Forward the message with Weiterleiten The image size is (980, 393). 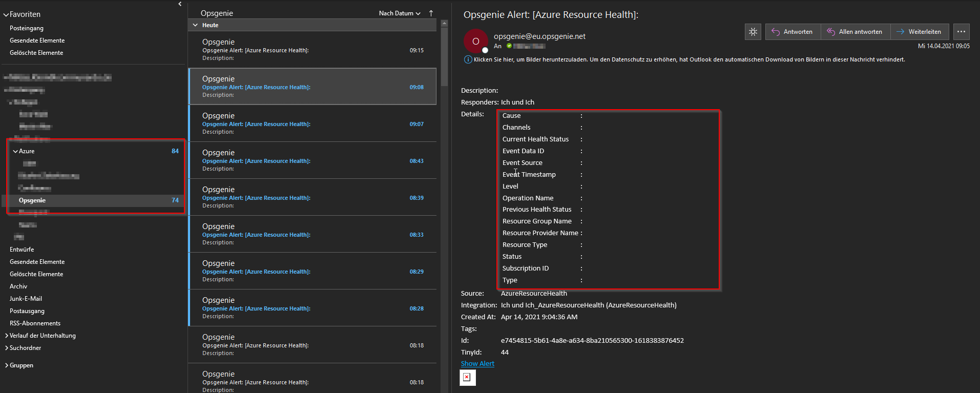(920, 32)
